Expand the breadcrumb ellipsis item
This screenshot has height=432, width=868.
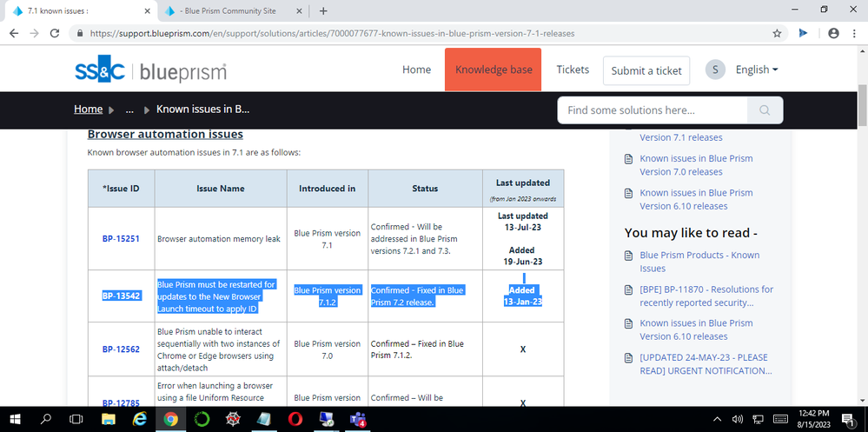pyautogui.click(x=129, y=110)
